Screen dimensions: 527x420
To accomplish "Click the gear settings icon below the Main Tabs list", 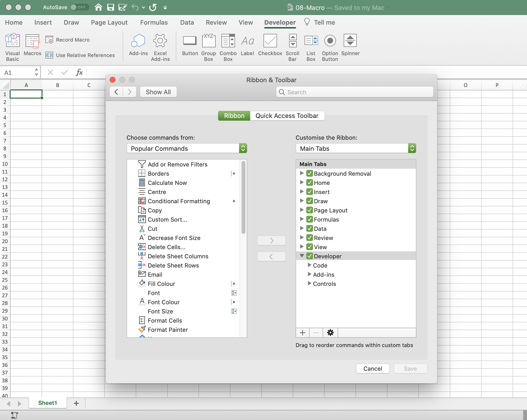I will (x=330, y=333).
